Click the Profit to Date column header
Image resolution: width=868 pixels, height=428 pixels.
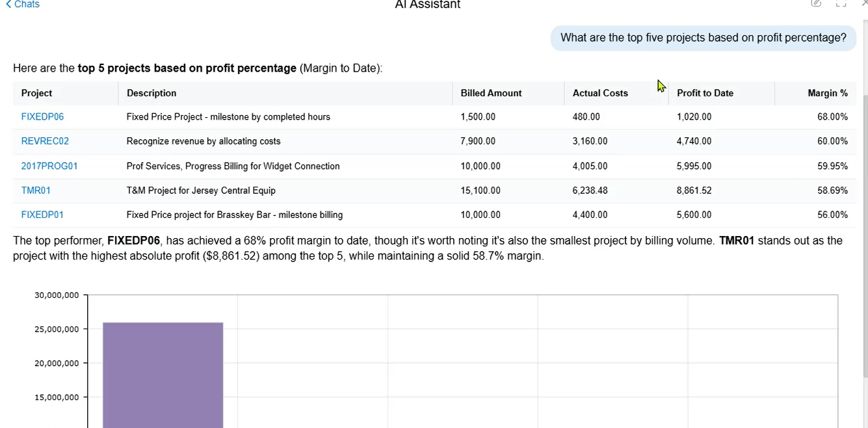[x=705, y=93]
